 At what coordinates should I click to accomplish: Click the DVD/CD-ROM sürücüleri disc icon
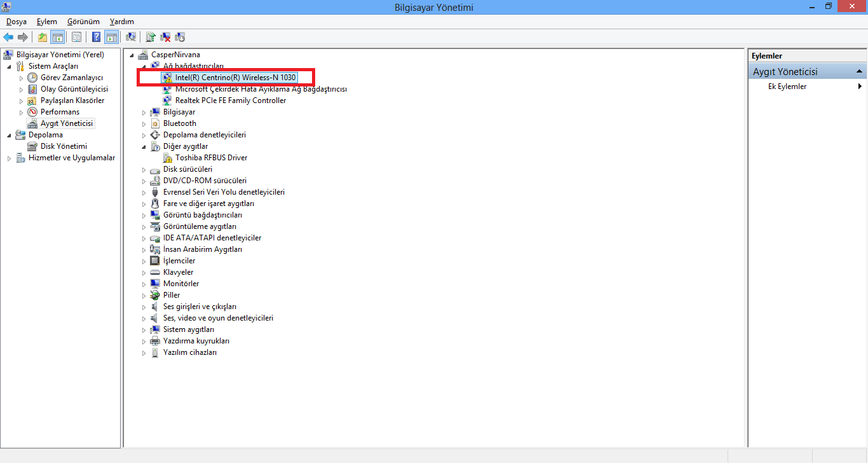pyautogui.click(x=155, y=181)
